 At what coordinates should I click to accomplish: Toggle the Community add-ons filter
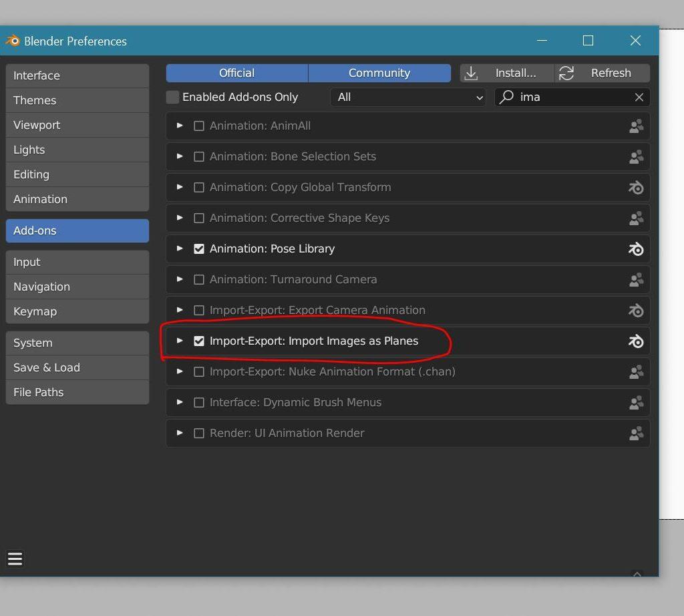tap(379, 73)
